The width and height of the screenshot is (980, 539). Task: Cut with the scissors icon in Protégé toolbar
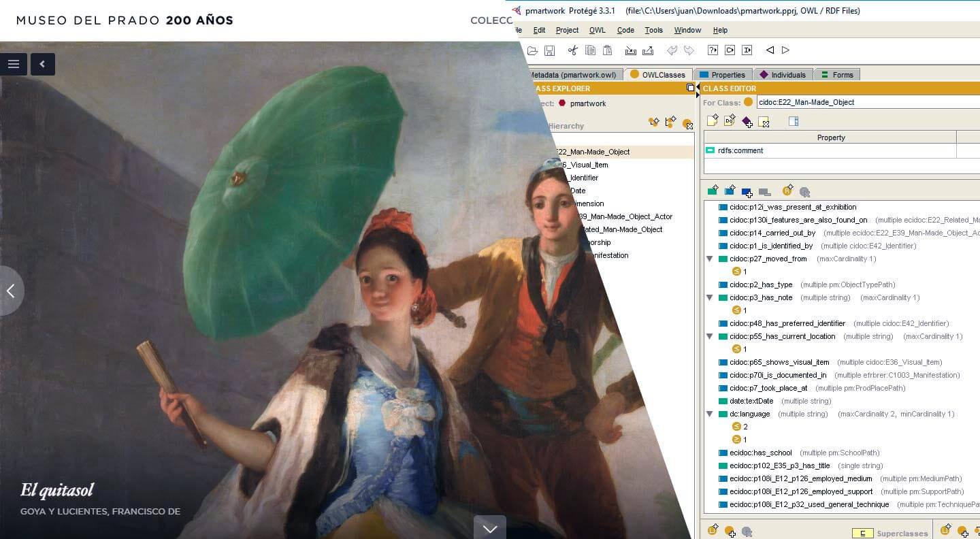[x=572, y=50]
